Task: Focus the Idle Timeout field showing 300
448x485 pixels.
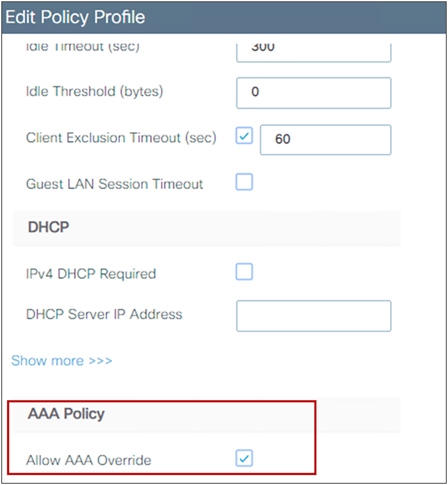Action: coord(314,53)
